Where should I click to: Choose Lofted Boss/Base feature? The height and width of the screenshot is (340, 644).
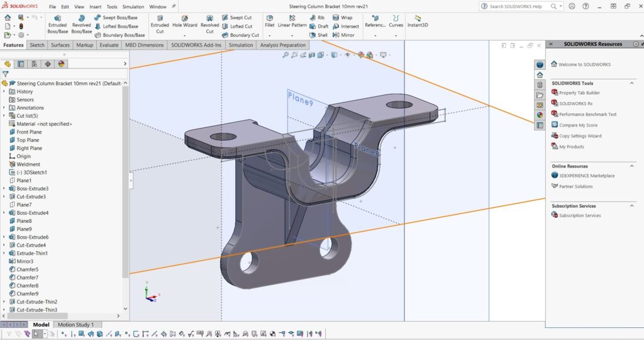coord(116,26)
